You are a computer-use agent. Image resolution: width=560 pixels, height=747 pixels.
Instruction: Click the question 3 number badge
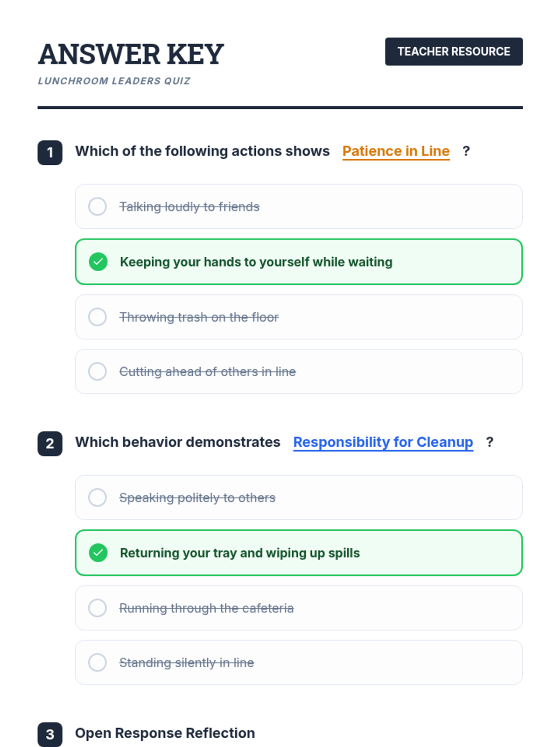50,734
